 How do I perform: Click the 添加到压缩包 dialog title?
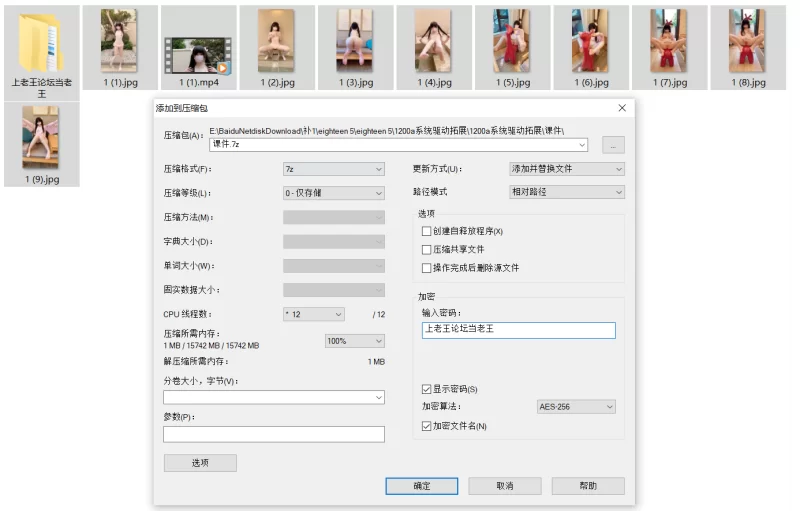(x=182, y=108)
